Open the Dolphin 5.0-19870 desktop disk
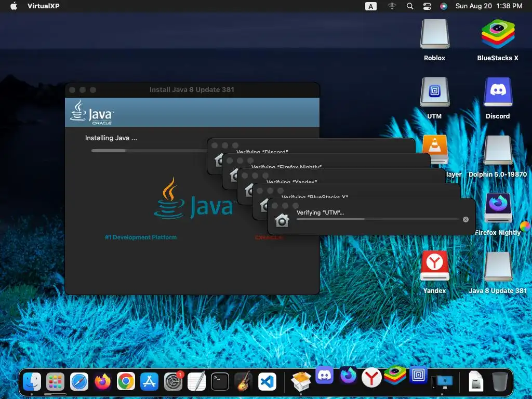This screenshot has width=532, height=399. (x=498, y=151)
